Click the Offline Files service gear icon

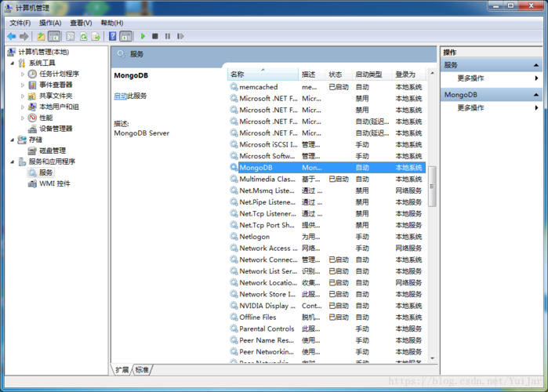click(234, 318)
